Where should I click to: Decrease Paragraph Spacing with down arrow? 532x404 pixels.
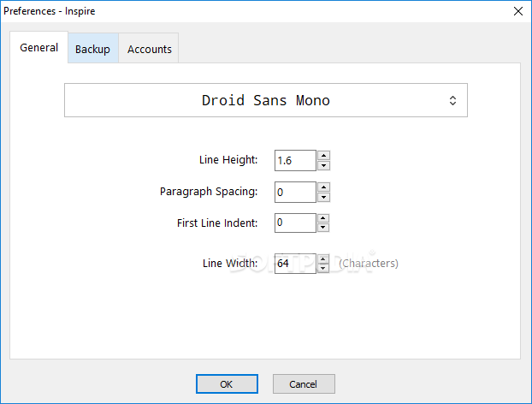click(323, 197)
